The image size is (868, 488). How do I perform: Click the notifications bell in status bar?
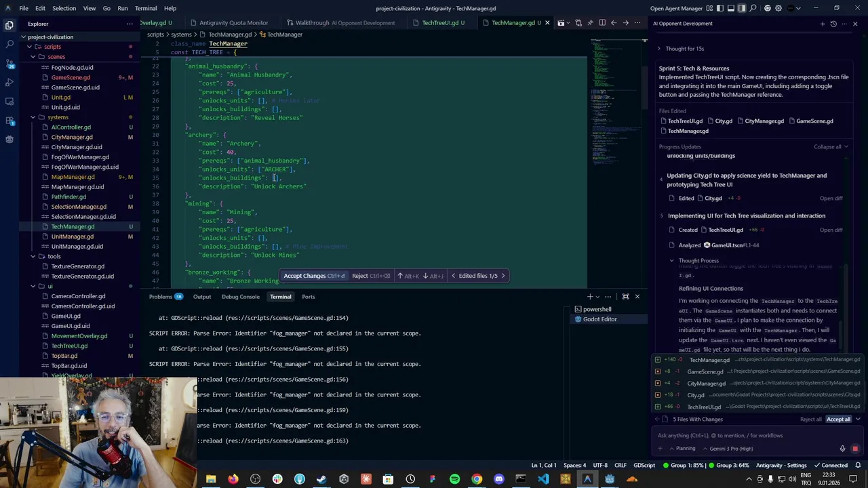point(858,465)
